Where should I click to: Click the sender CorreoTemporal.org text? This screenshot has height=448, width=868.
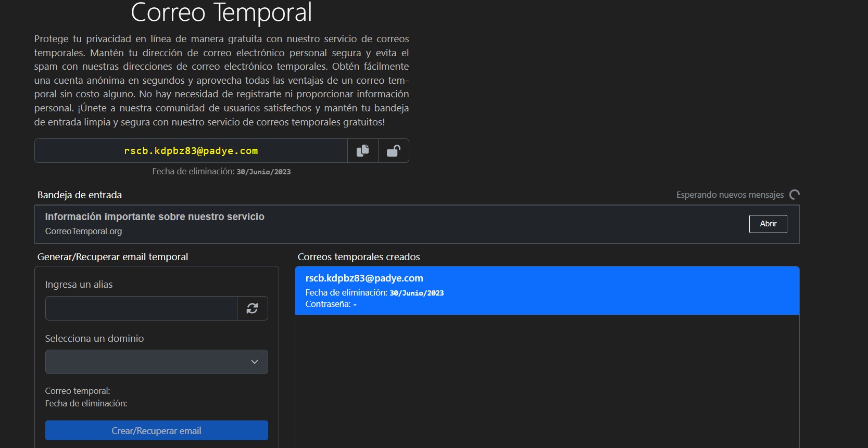83,231
